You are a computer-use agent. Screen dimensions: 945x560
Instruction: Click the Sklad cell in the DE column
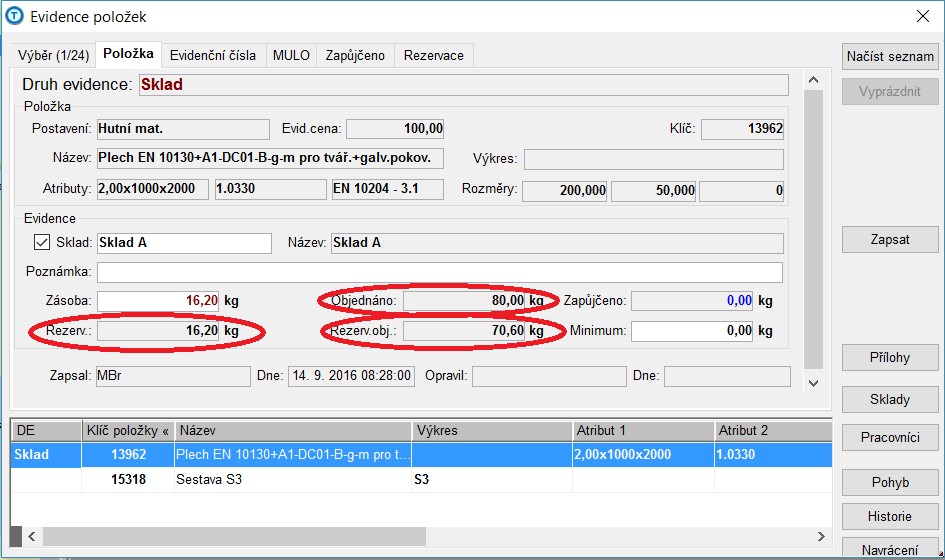coord(46,455)
